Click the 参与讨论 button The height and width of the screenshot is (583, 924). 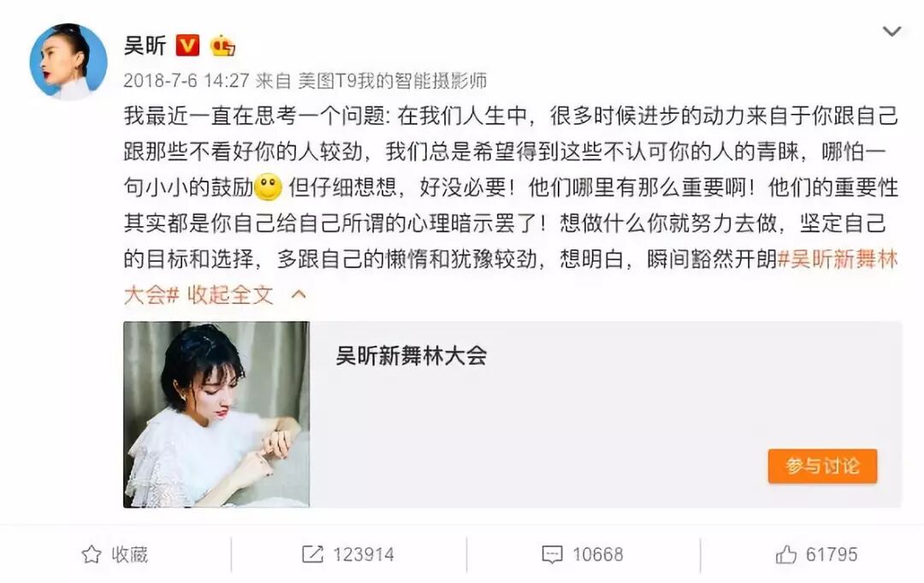point(822,467)
